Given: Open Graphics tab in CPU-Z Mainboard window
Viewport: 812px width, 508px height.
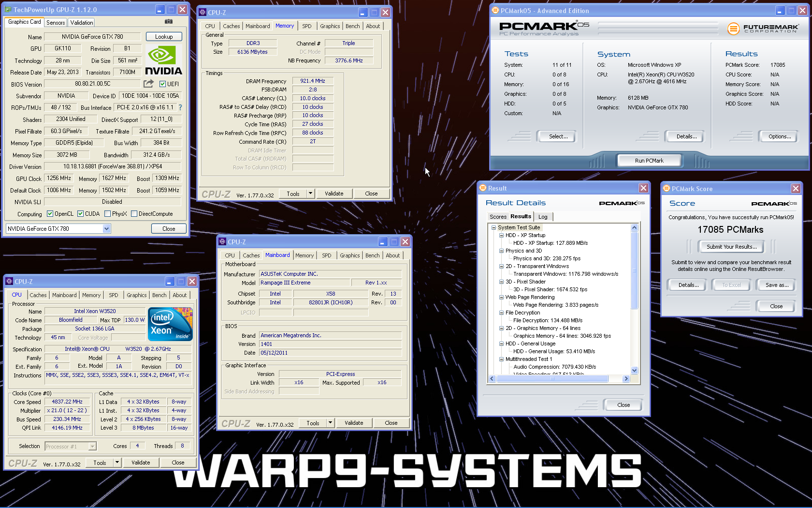Looking at the screenshot, I should pos(350,255).
